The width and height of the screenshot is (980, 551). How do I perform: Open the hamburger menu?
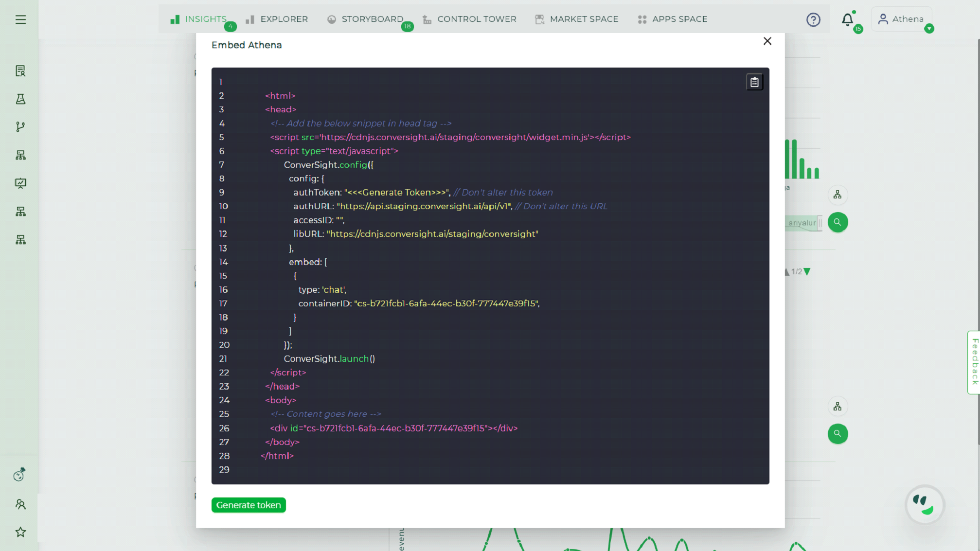click(20, 19)
